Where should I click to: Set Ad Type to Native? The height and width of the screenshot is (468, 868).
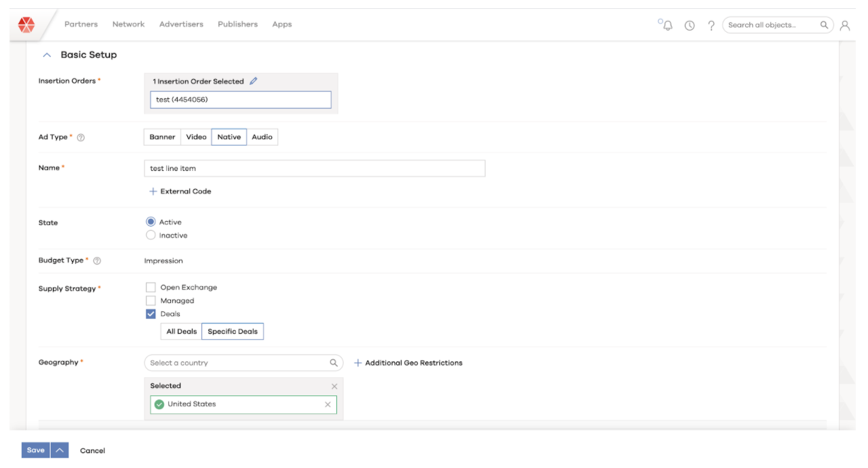click(x=229, y=137)
